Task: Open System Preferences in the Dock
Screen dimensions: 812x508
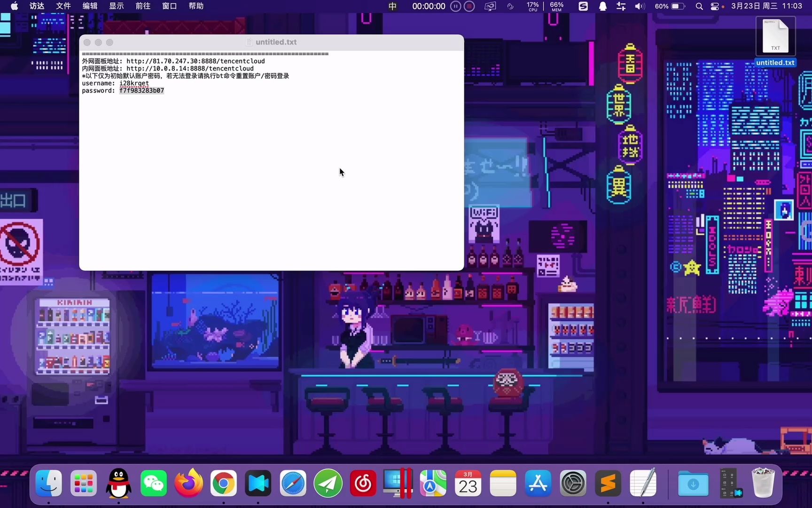Action: [x=573, y=483]
